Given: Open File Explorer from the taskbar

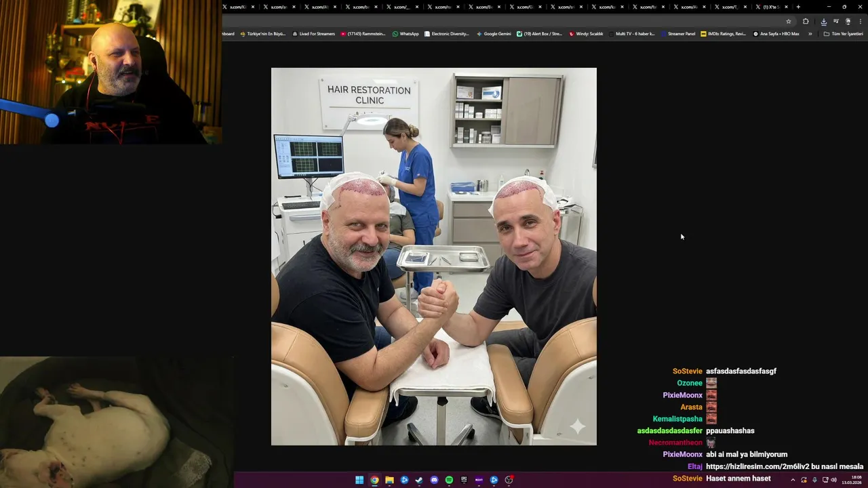Looking at the screenshot, I should (389, 480).
